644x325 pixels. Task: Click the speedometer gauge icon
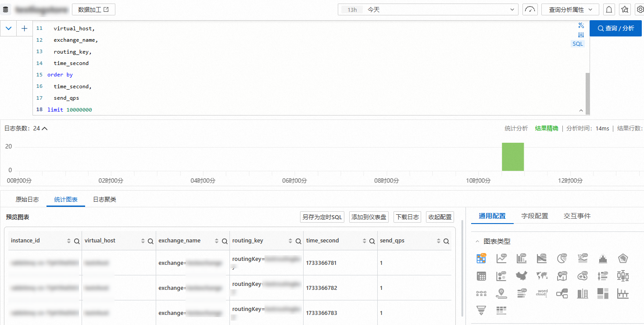[x=530, y=9]
